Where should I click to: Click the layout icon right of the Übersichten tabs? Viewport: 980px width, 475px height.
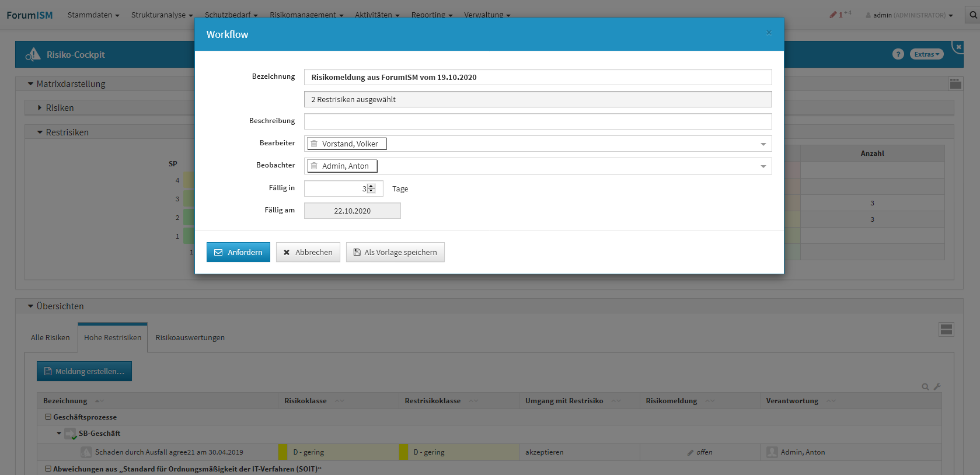(946, 330)
